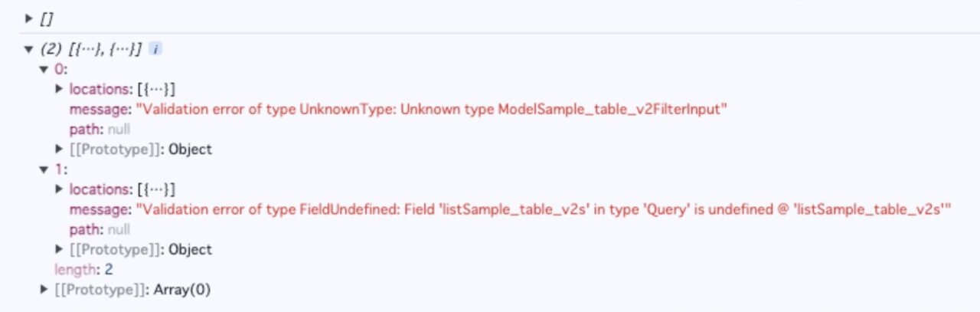This screenshot has width=980, height=312.
Task: Expand the empty array at the top
Action: click(x=30, y=17)
